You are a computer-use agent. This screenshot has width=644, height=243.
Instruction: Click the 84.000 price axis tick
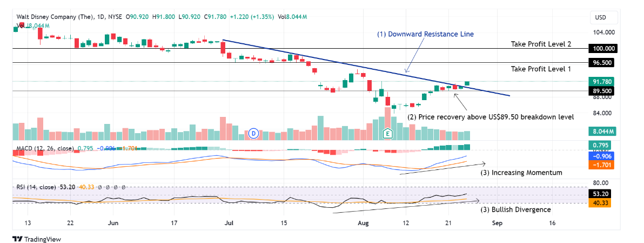(602, 113)
